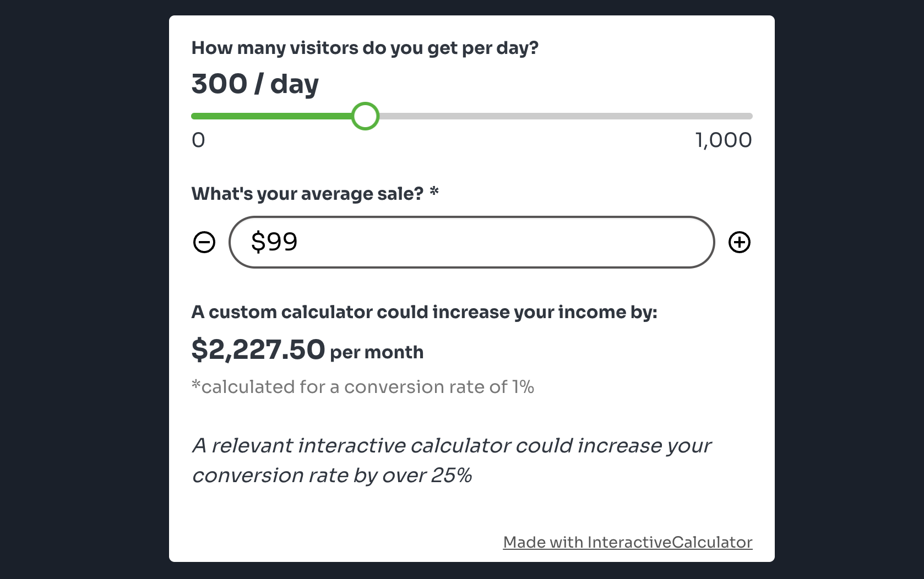This screenshot has height=579, width=924.
Task: Click the 1,000 label below the slider
Action: 724,140
